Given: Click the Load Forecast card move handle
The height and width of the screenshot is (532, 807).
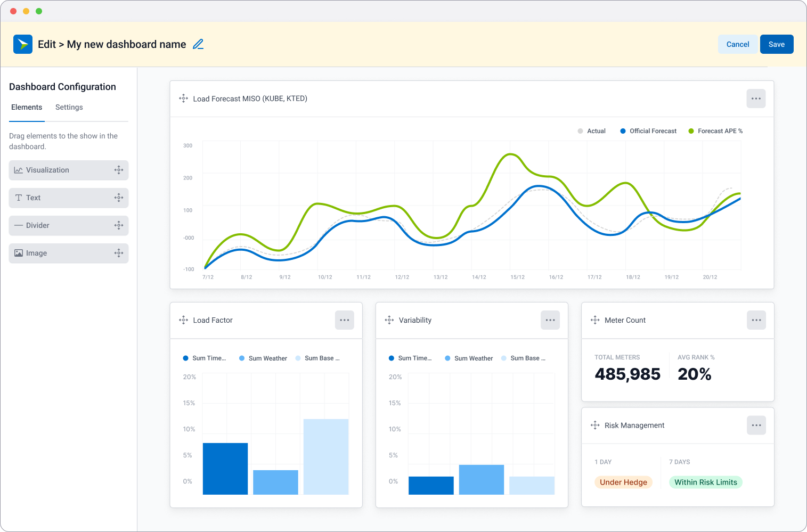Looking at the screenshot, I should (x=183, y=99).
